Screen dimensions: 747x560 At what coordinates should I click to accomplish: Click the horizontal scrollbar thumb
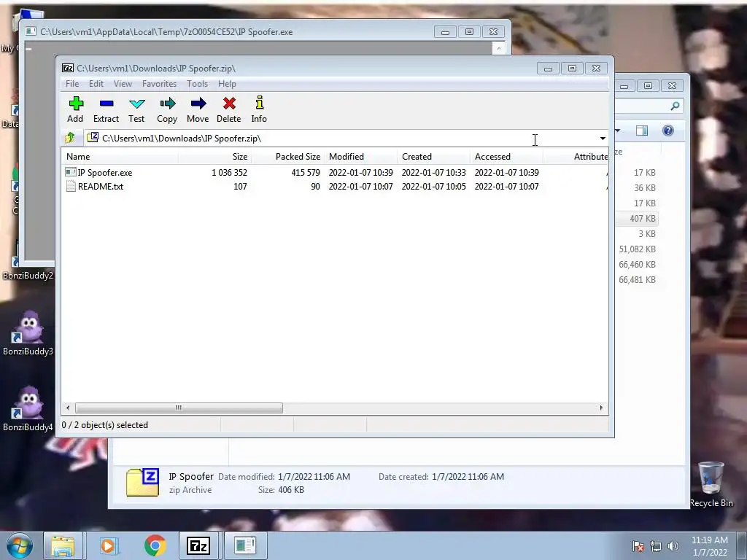179,408
